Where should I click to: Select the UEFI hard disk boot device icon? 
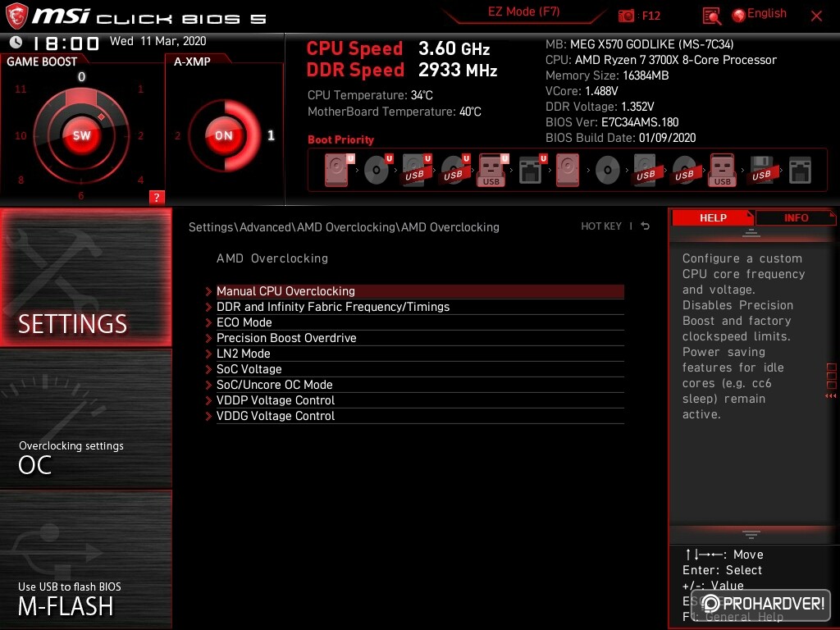point(339,170)
